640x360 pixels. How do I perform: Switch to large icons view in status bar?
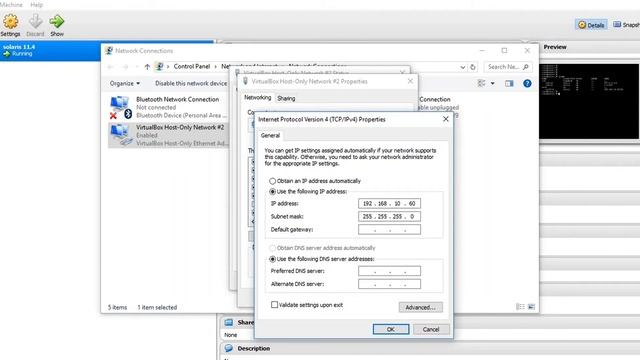pyautogui.click(x=531, y=307)
